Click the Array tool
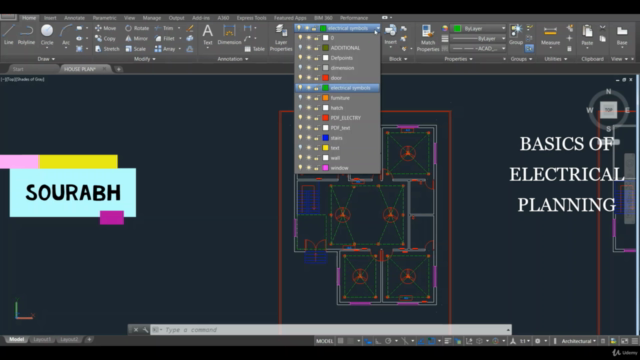 [165, 49]
